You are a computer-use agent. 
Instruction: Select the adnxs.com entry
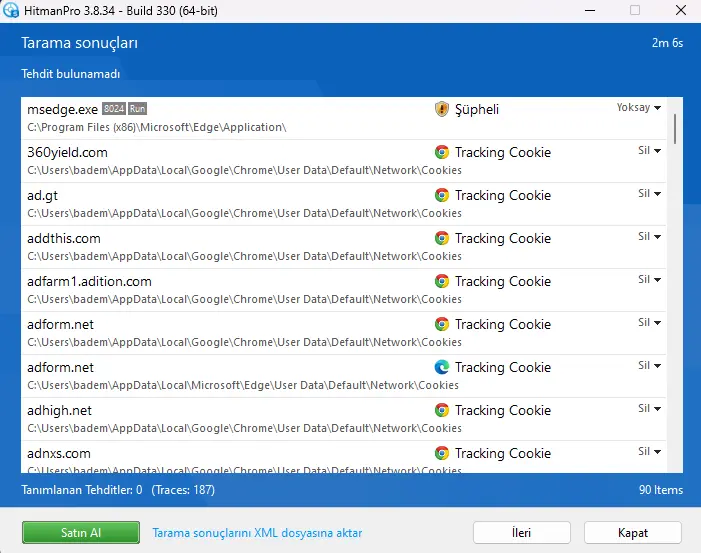pyautogui.click(x=343, y=457)
